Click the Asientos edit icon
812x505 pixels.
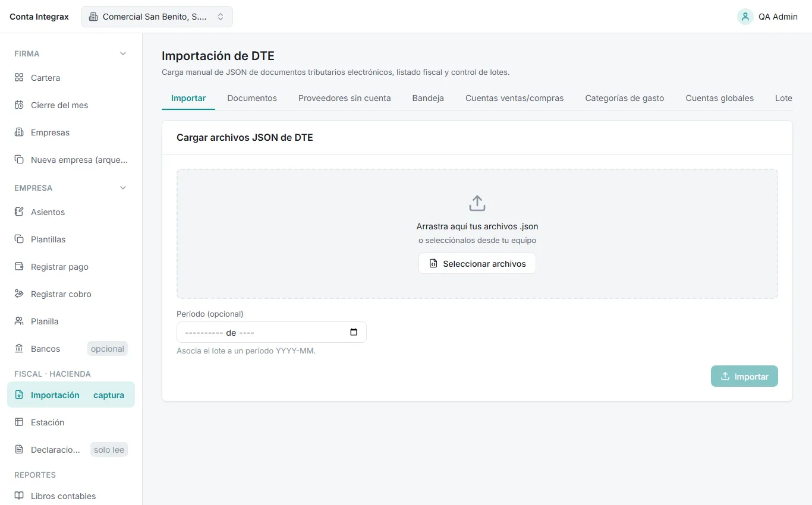pyautogui.click(x=19, y=212)
